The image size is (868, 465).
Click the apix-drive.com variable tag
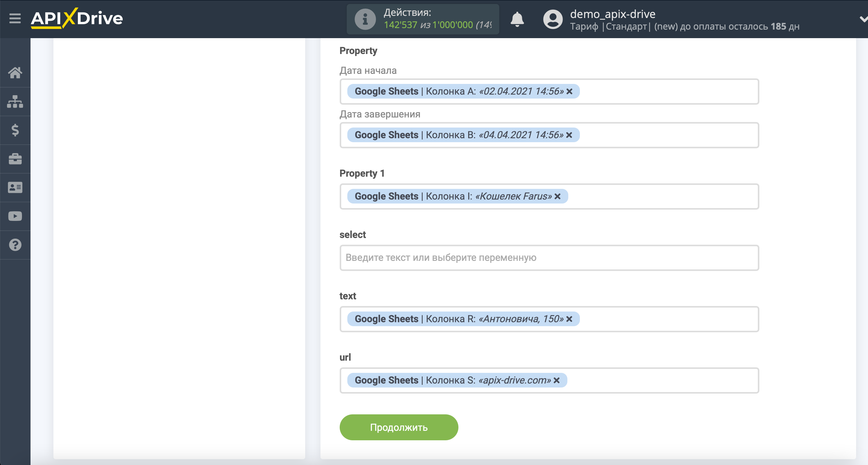click(457, 380)
